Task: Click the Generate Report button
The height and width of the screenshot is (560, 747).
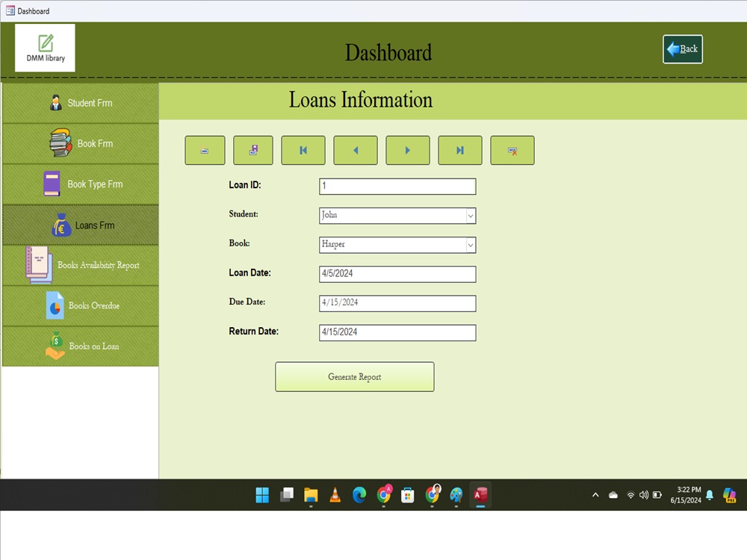Action: 354,376
